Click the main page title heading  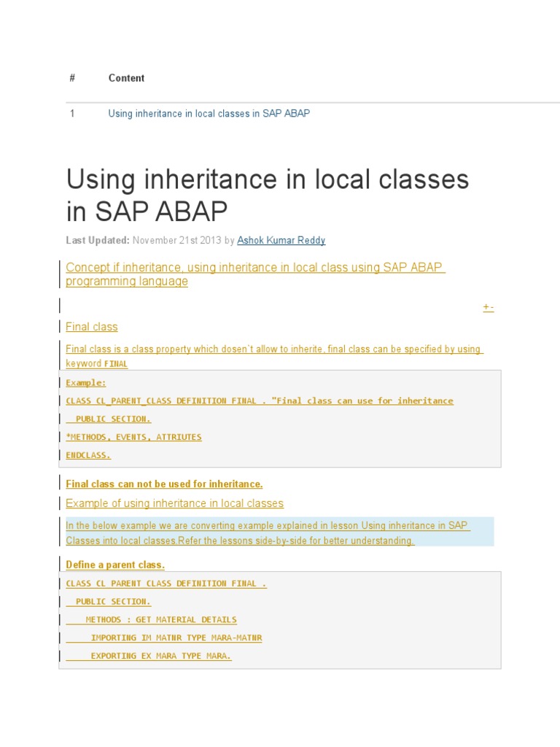click(x=268, y=195)
